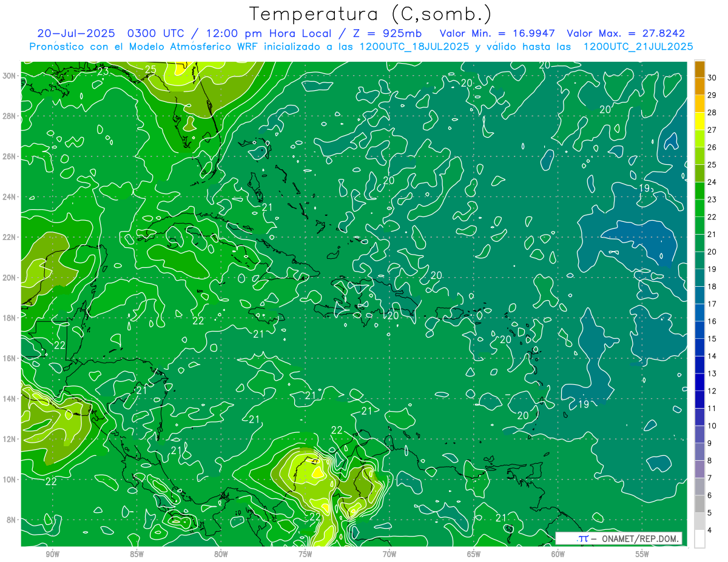Pick the yellow legend swatch between 27 and 28
Image resolution: width=728 pixels, height=562 pixels.
(x=699, y=121)
